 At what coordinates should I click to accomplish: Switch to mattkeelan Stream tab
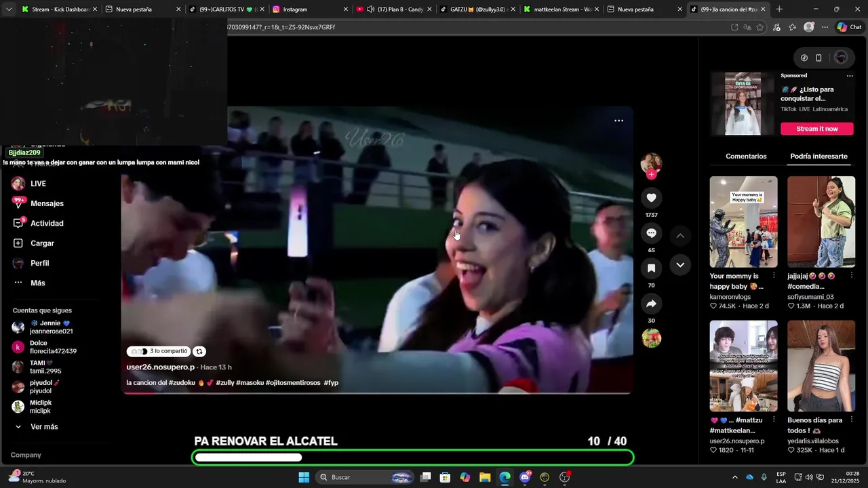(562, 9)
